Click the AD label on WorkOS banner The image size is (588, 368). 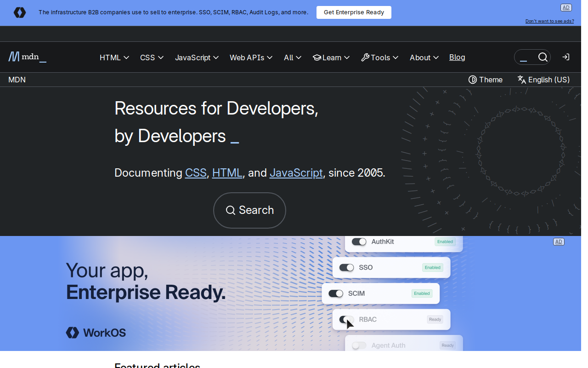pyautogui.click(x=559, y=241)
